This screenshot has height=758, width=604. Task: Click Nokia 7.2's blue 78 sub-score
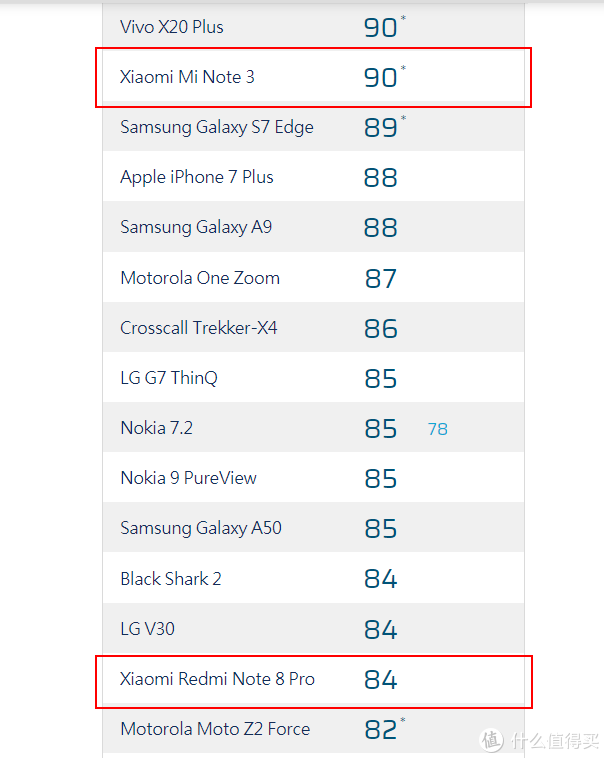coord(438,429)
